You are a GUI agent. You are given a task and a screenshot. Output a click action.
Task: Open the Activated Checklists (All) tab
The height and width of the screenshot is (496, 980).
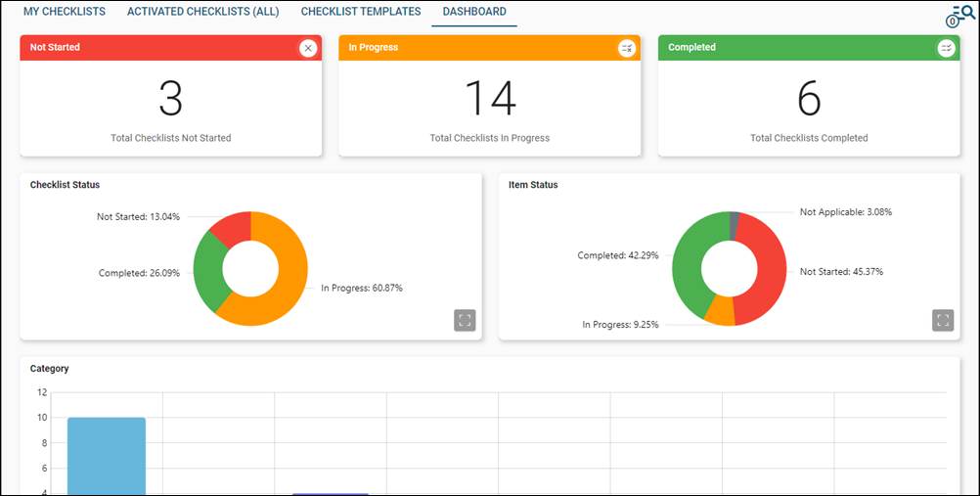(x=202, y=12)
